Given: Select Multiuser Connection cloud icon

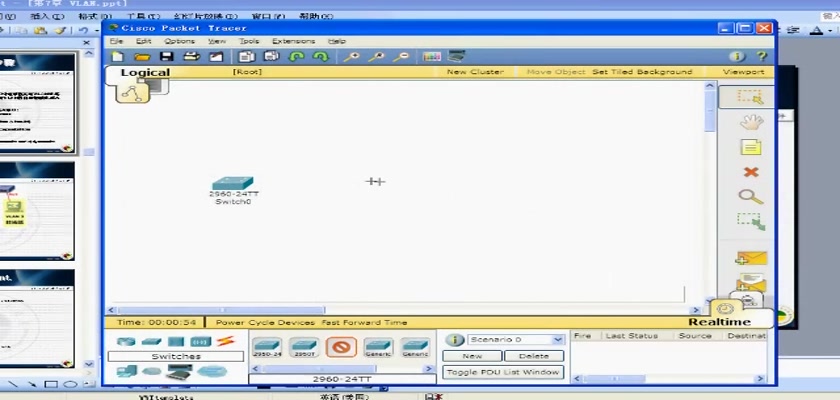Looking at the screenshot, I should point(212,371).
